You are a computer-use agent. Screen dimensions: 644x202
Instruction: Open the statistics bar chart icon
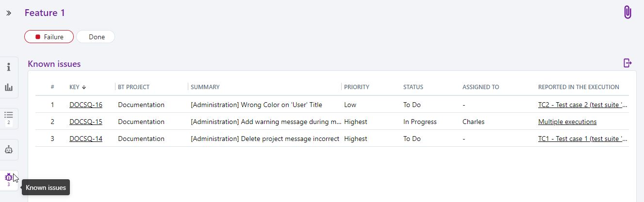coord(9,87)
